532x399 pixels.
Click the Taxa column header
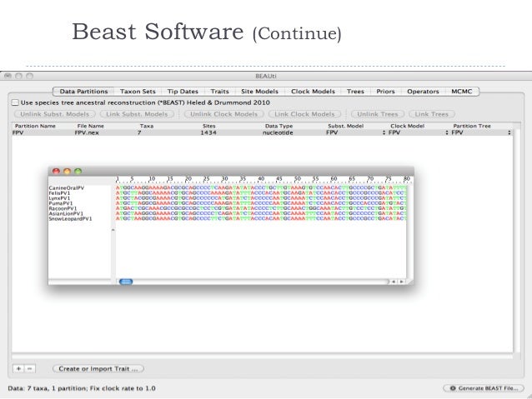147,126
